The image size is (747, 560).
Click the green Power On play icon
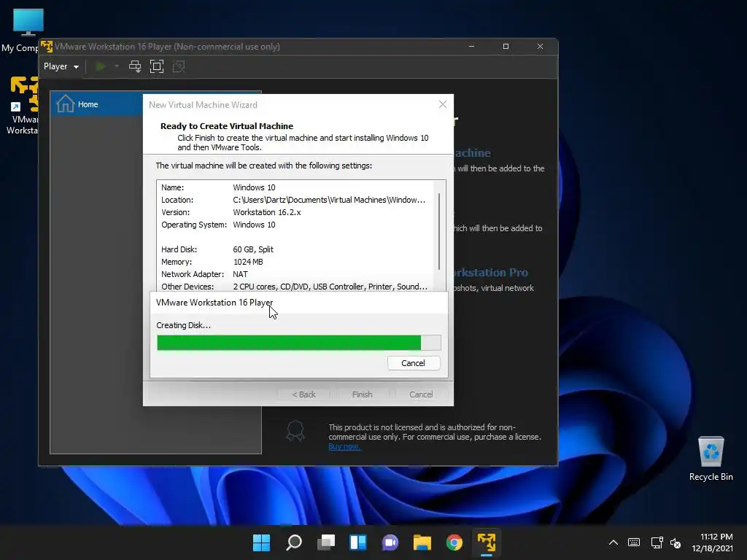(x=101, y=66)
